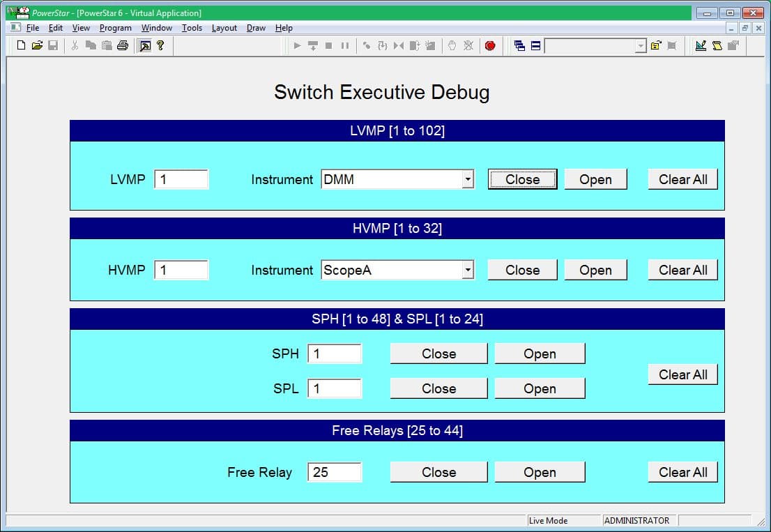The width and height of the screenshot is (771, 532).
Task: Click Clear All in the SPH & SPL section
Action: pos(683,374)
